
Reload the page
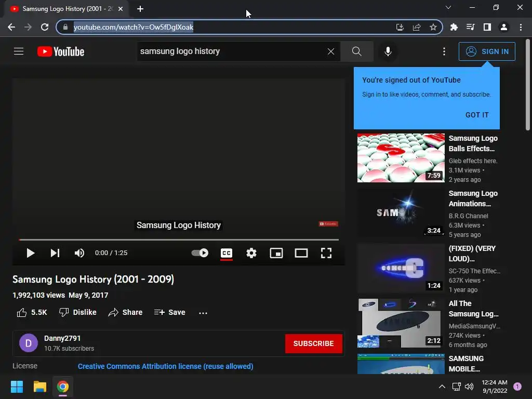point(45,27)
